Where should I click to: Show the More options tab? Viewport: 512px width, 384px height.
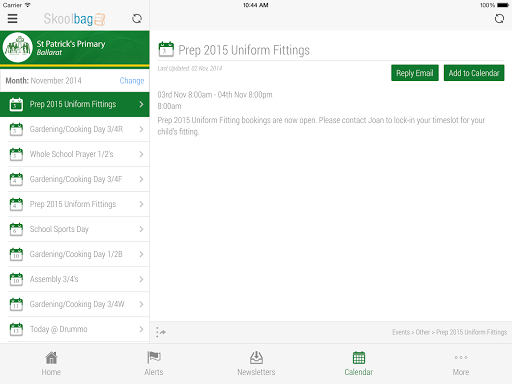(x=461, y=364)
